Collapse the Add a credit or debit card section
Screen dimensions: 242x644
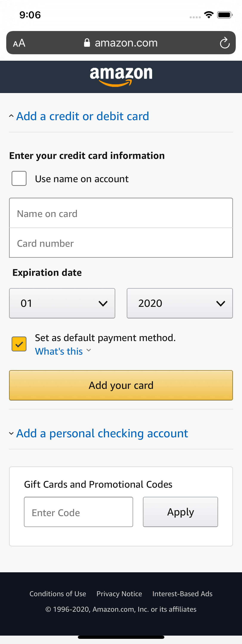coord(82,116)
